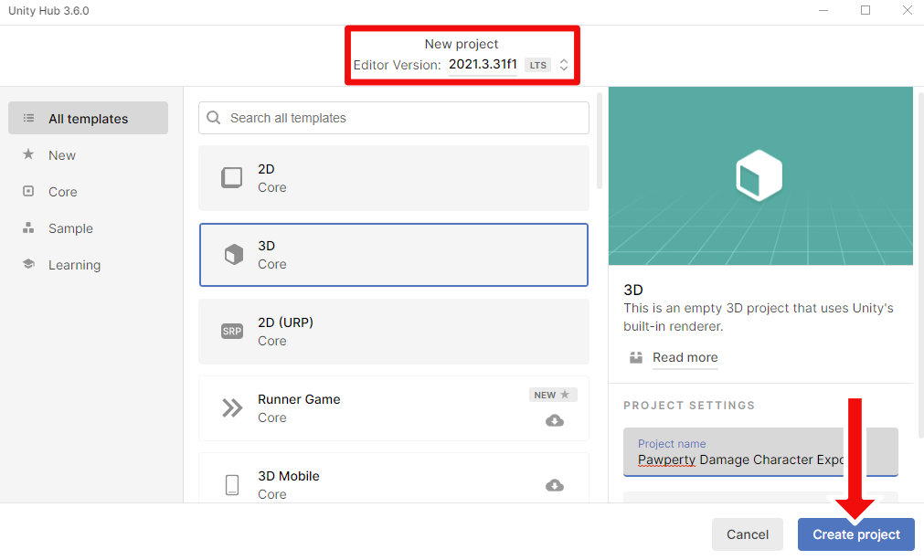Switch to the New templates category

tap(62, 155)
